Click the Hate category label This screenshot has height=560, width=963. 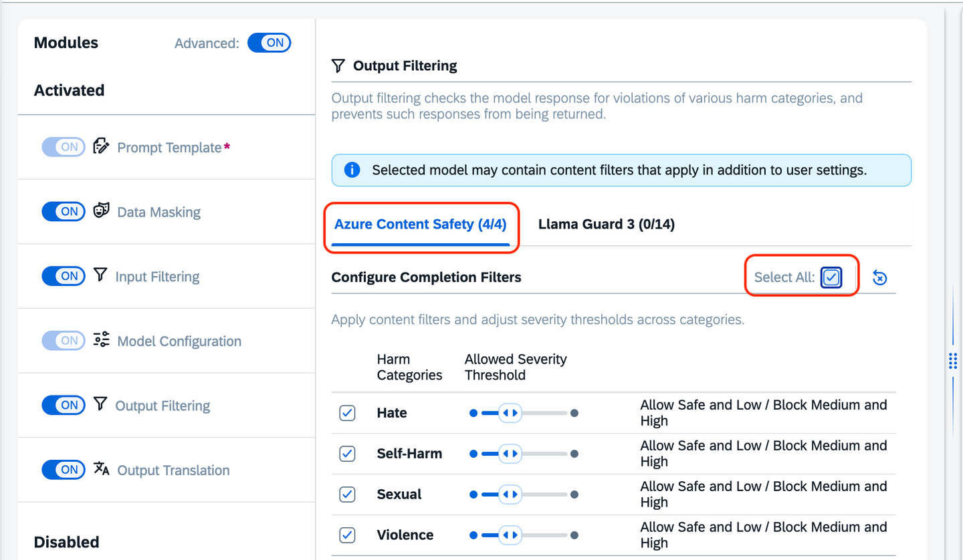[392, 413]
